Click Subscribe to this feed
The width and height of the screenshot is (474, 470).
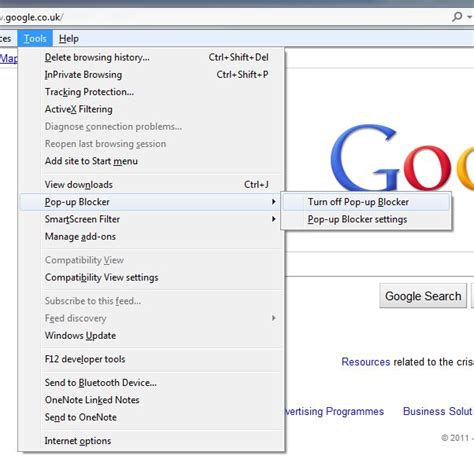click(152, 301)
